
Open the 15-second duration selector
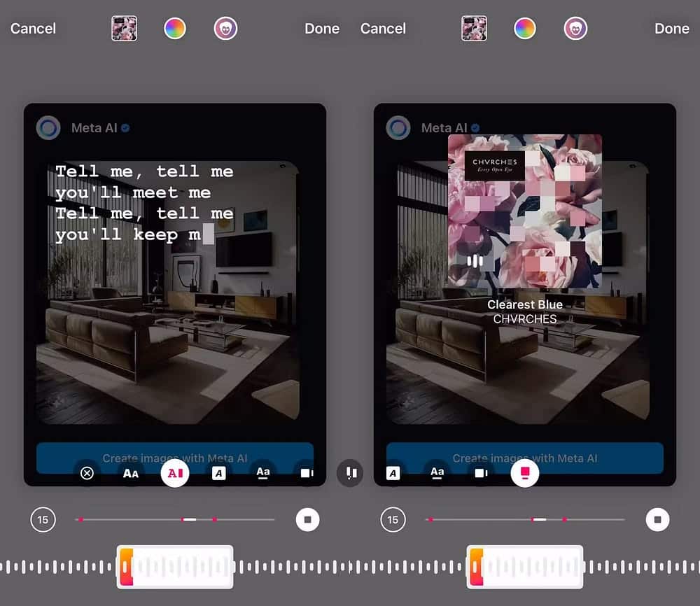click(x=43, y=519)
